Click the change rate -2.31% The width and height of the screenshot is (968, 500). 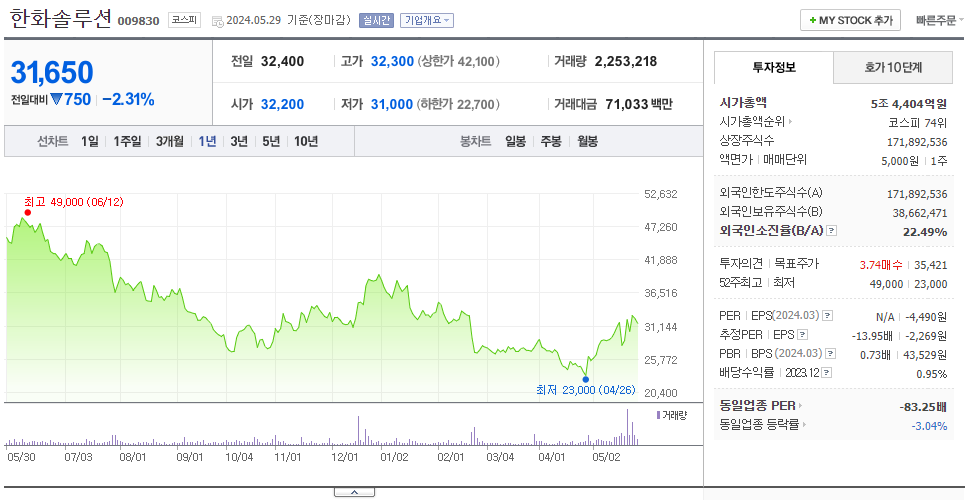(x=128, y=99)
